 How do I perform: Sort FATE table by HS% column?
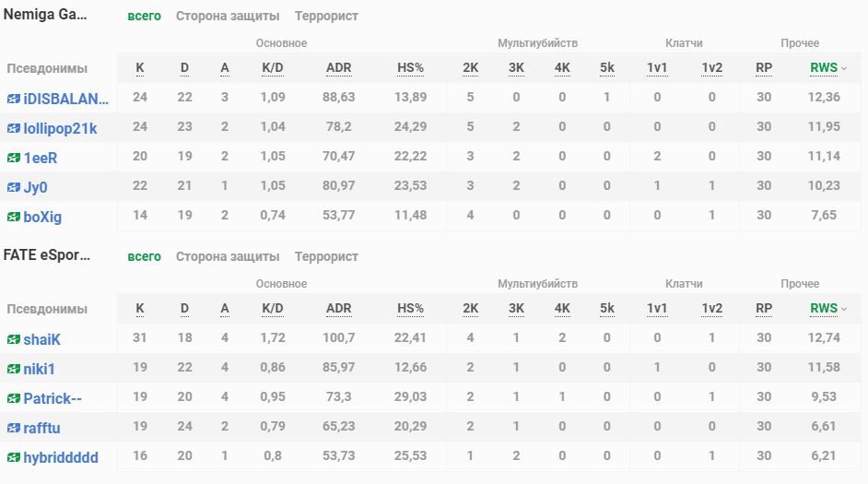pos(410,308)
